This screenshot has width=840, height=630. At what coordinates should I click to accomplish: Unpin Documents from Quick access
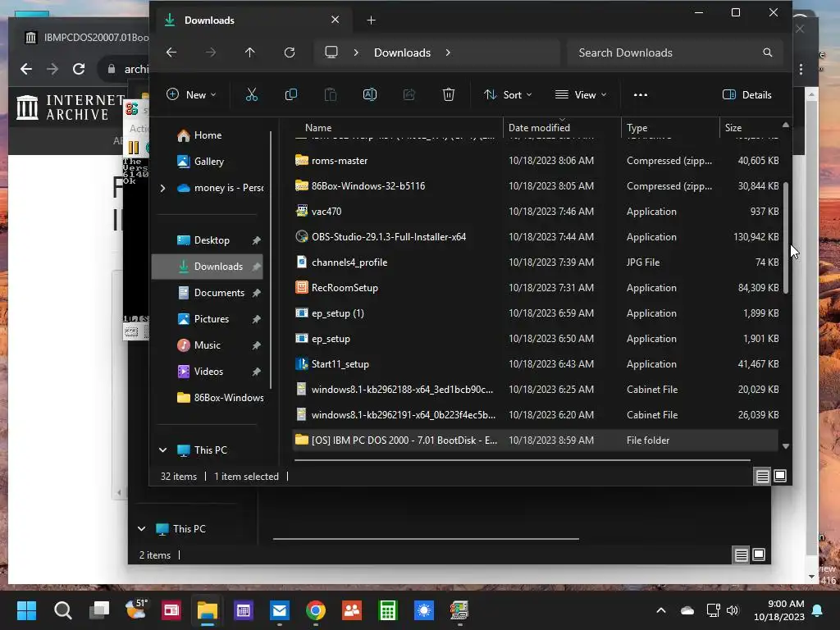(x=257, y=293)
